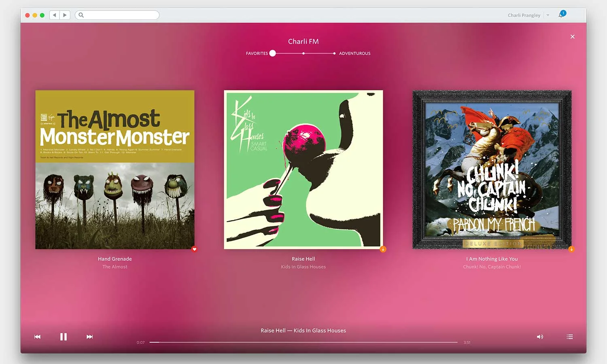This screenshot has height=364, width=607.
Task: Go back with the left arrow button
Action: (55, 15)
